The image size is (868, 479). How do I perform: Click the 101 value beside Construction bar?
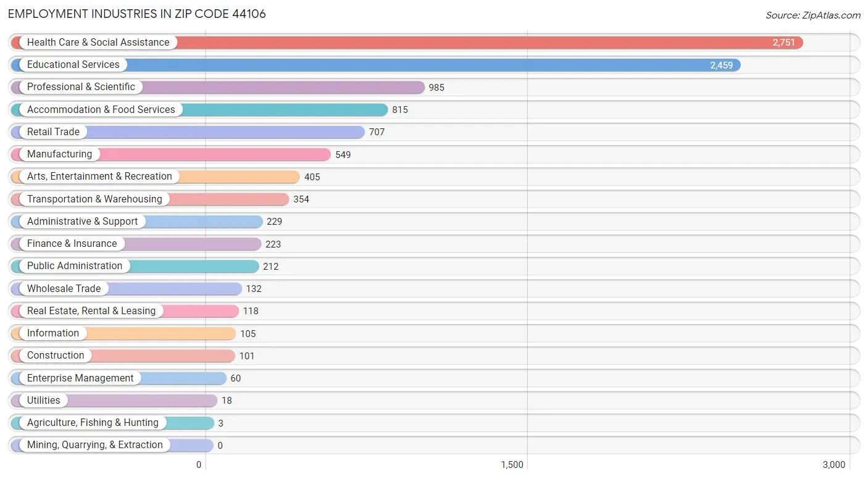point(247,356)
